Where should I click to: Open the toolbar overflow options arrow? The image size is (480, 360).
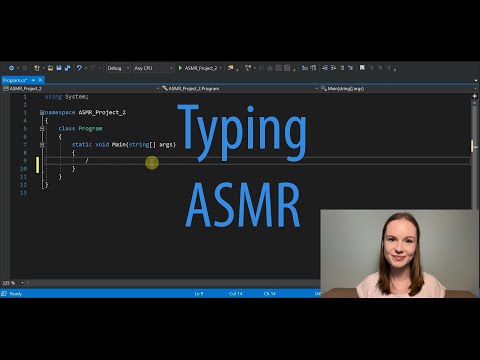click(395, 70)
